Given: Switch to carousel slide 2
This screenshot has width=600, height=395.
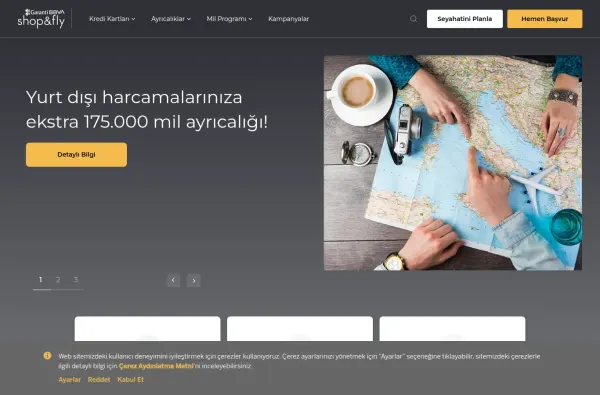Looking at the screenshot, I should click(58, 280).
